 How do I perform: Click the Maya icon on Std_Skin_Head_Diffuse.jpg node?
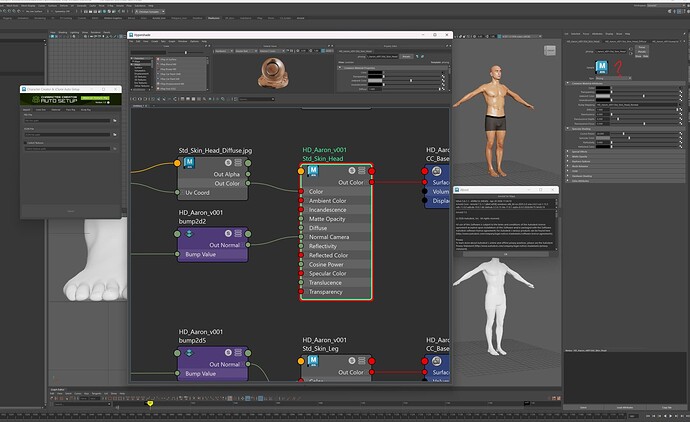[189, 163]
